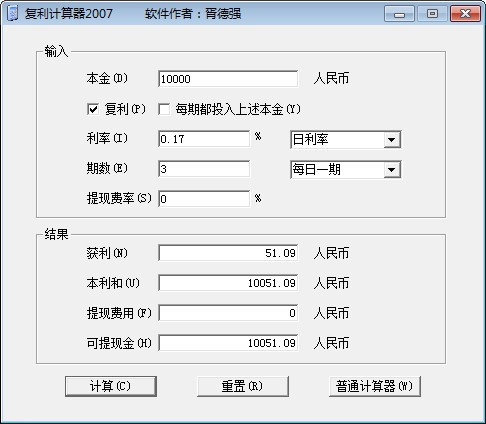Viewport: 486px width, 424px height.
Task: Focus the 本金(D) principal input field
Action: click(228, 79)
